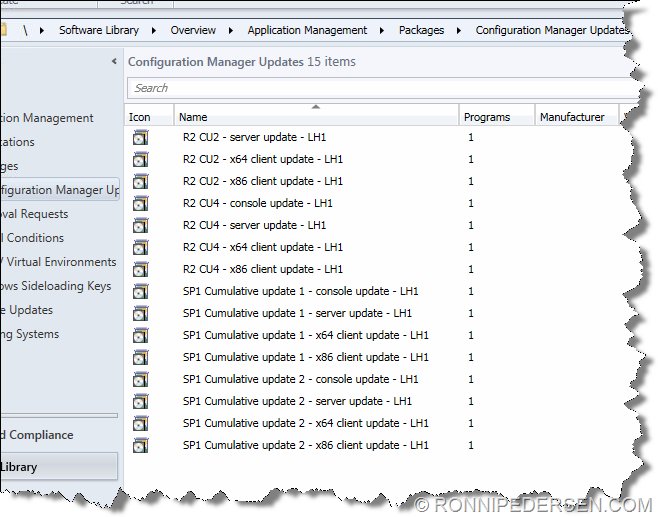Screen dimensions: 658x517
Task: Click package icon for R2 CU2 x86 client update
Action: [141, 182]
